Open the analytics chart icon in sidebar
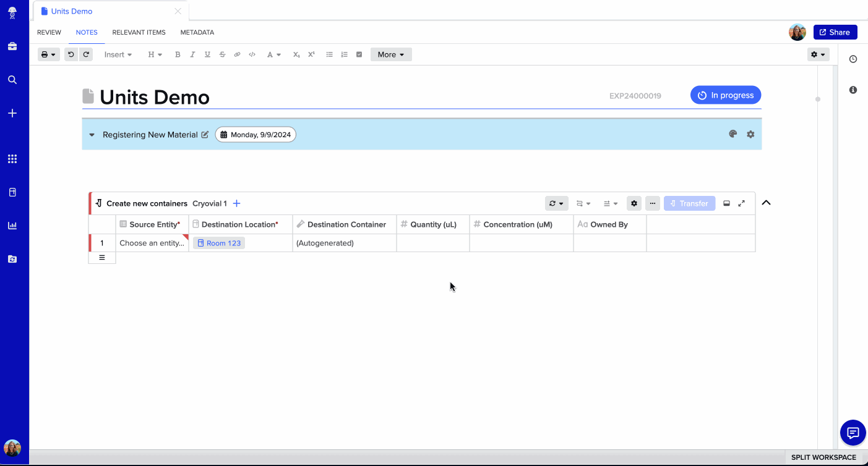This screenshot has width=868, height=466. tap(12, 226)
